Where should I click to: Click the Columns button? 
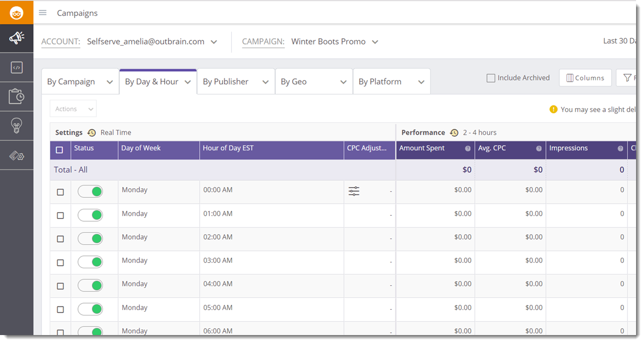[585, 78]
